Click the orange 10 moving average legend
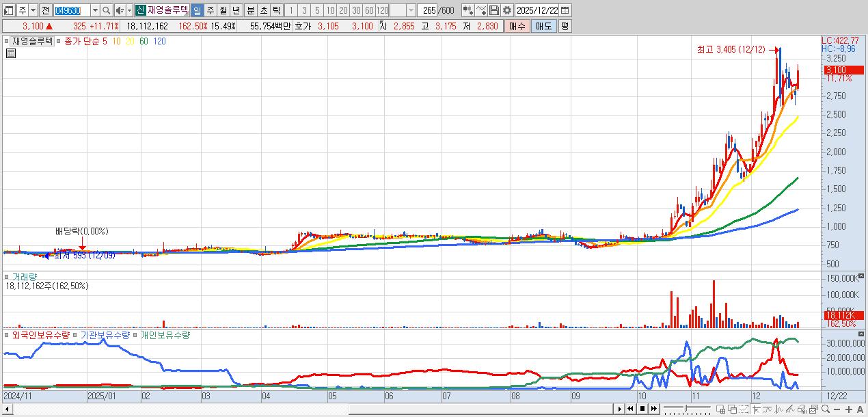This screenshot has width=868, height=417. [117, 41]
